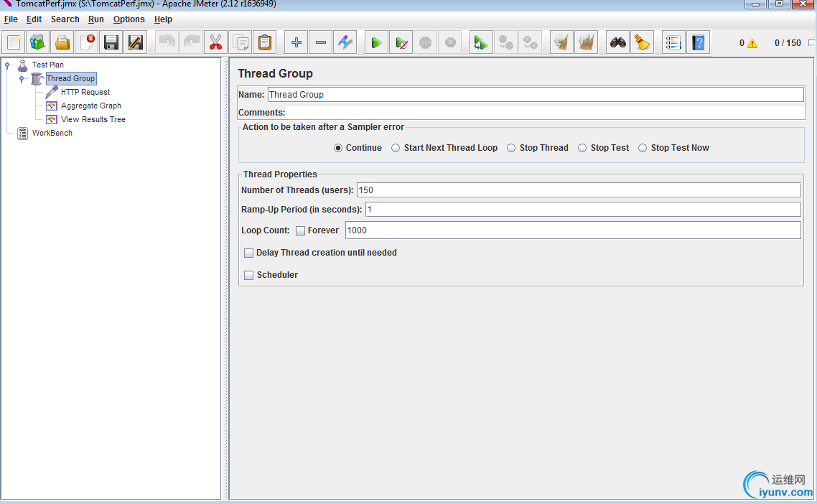The image size is (817, 504).
Task: Click the 0 / 150 thread counter
Action: pyautogui.click(x=788, y=43)
